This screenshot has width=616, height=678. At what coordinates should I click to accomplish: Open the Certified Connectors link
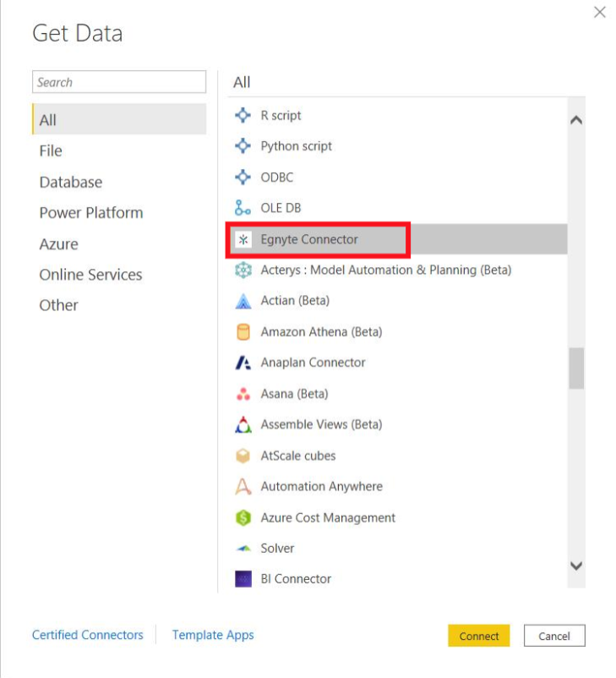pyautogui.click(x=88, y=635)
